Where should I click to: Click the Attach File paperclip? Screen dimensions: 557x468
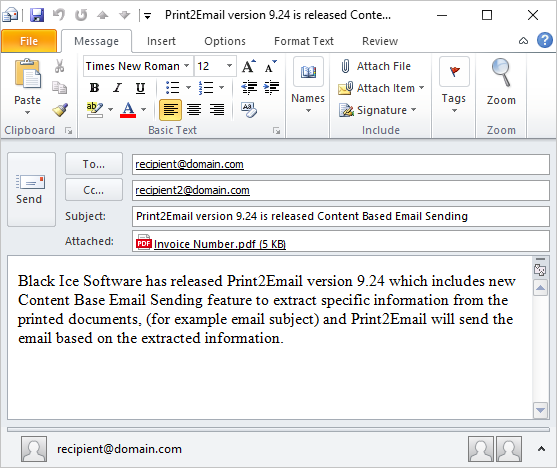(375, 66)
